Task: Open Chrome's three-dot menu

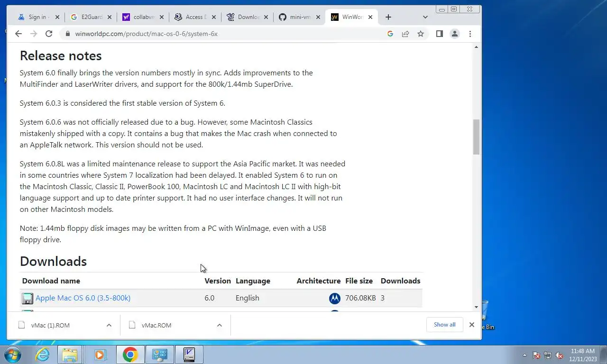Action: (470, 34)
